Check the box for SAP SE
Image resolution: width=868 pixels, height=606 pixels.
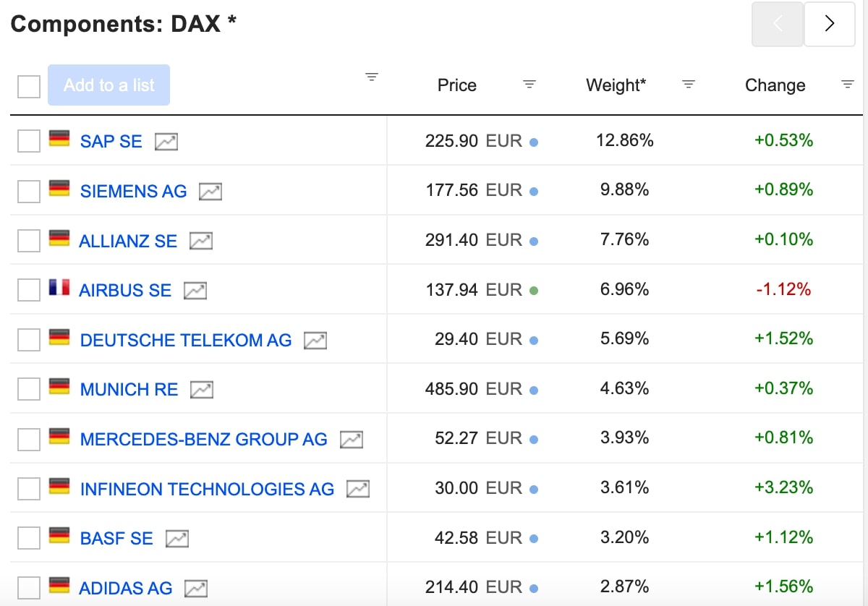tap(29, 141)
